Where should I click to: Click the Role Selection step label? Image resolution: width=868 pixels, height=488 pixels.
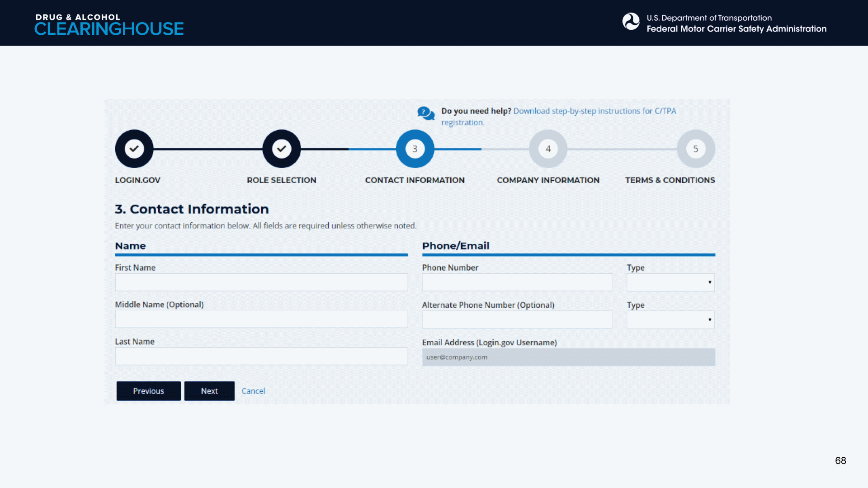pos(282,180)
